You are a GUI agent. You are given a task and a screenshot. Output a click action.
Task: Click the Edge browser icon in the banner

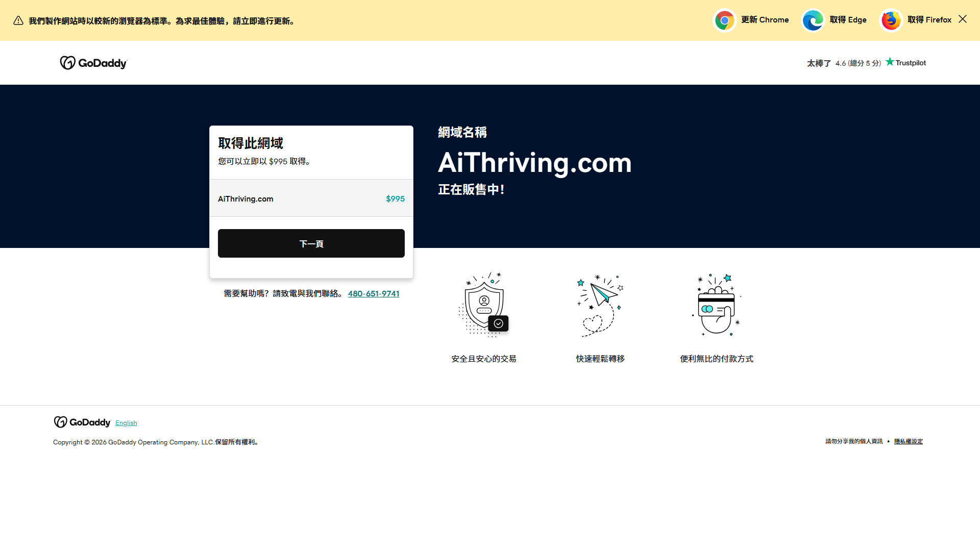[x=813, y=20]
